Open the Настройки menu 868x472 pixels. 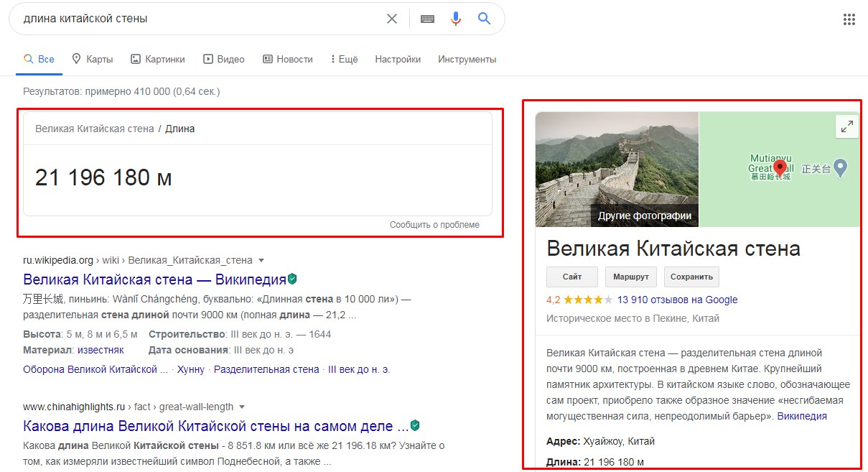[x=397, y=59]
